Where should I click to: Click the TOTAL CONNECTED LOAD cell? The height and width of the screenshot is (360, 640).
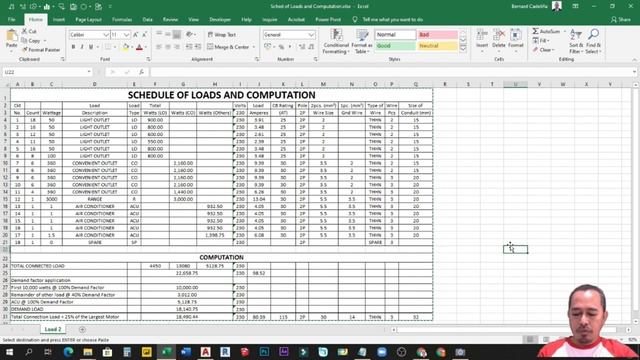coord(69,266)
